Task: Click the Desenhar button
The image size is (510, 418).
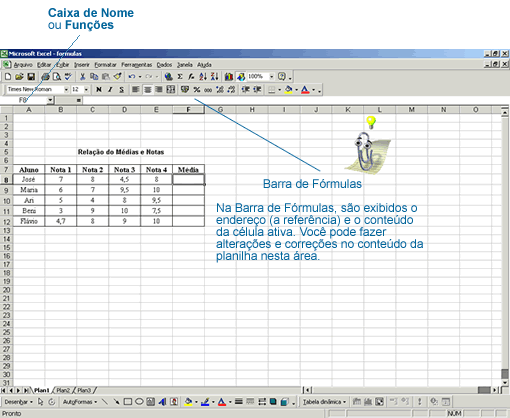Action: [x=18, y=402]
